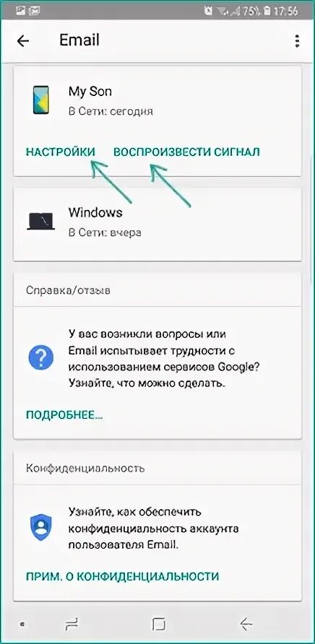Tap the Android recent apps navigation icon
The width and height of the screenshot is (315, 644).
tap(72, 625)
